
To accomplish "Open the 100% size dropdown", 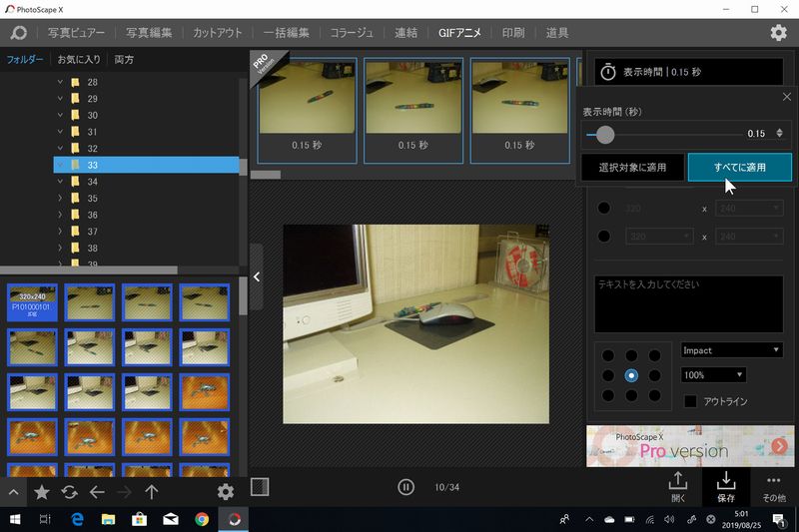I will [713, 374].
